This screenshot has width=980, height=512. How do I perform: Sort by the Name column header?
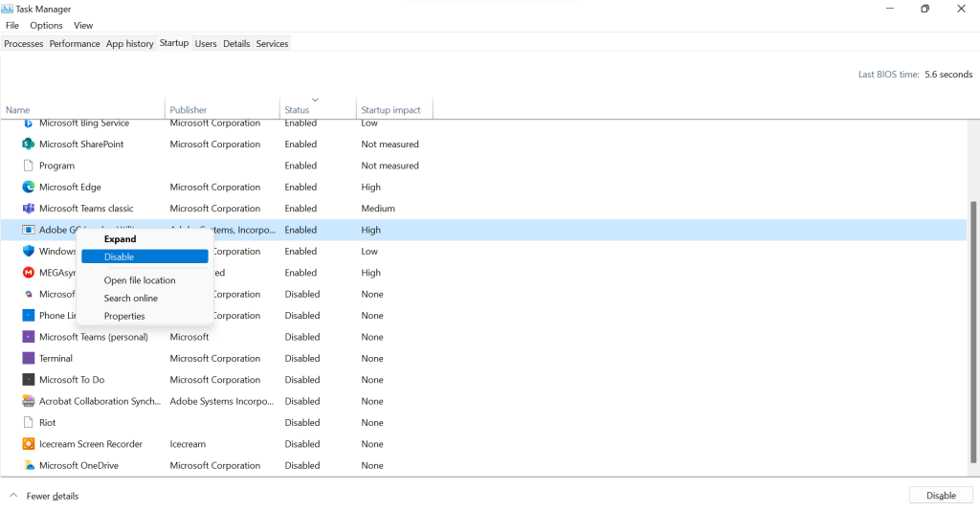point(82,109)
